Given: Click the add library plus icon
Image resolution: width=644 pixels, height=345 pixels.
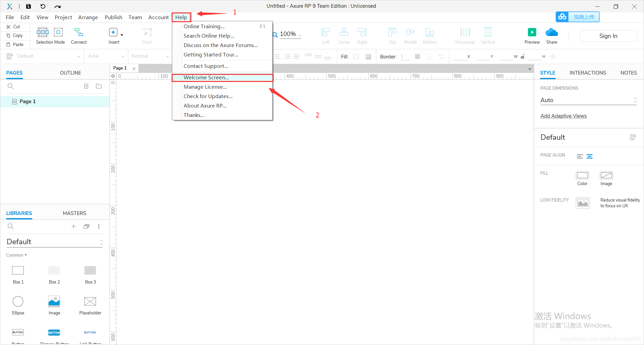Looking at the screenshot, I should (74, 226).
